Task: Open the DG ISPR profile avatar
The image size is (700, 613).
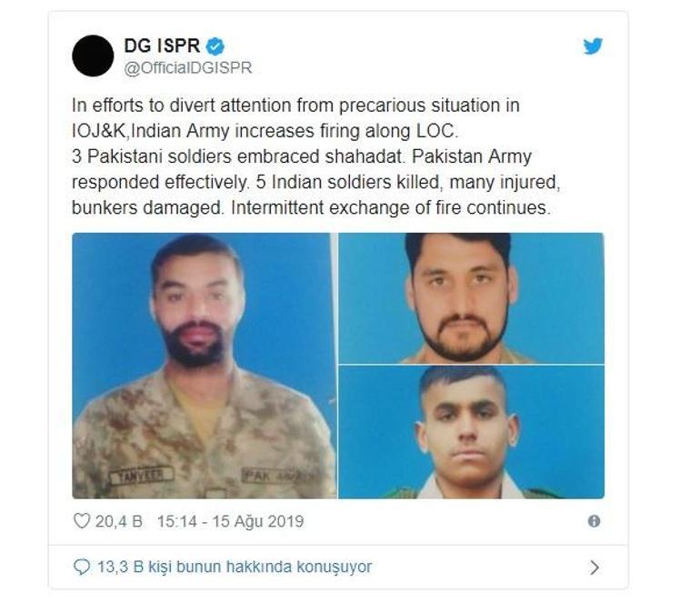Action: (x=93, y=55)
